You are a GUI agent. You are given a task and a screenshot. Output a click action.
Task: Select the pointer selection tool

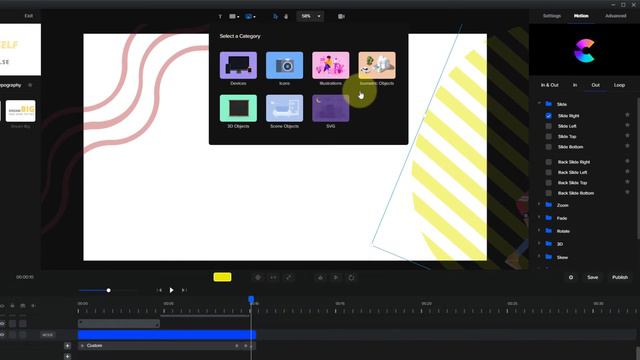pos(275,17)
